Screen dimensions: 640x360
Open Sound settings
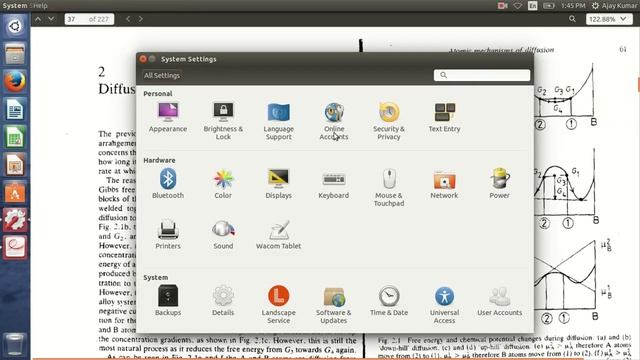pyautogui.click(x=223, y=235)
